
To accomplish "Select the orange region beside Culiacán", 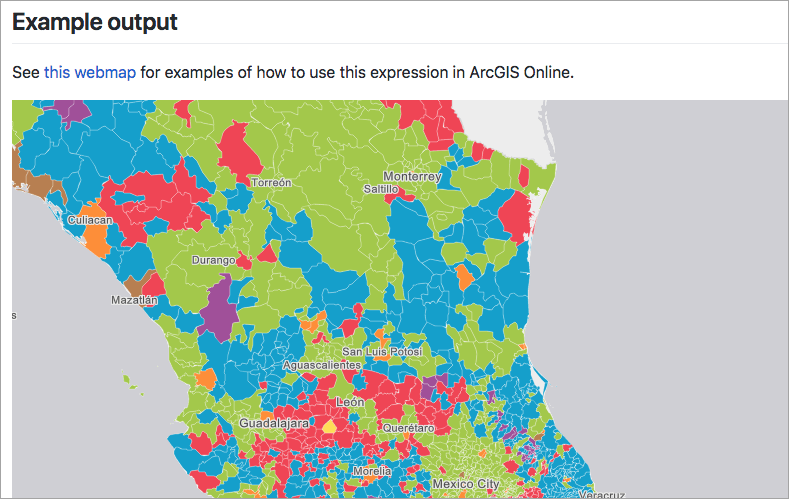I will pos(96,238).
